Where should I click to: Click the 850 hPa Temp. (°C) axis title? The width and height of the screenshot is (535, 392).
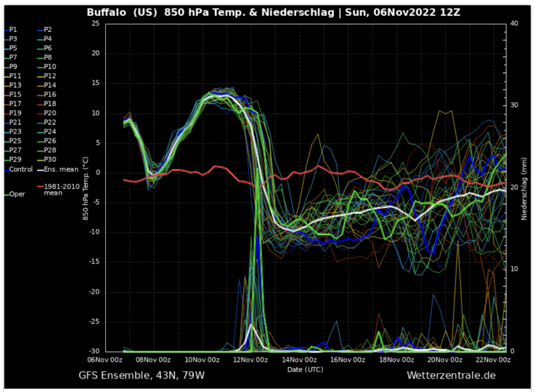(x=85, y=188)
